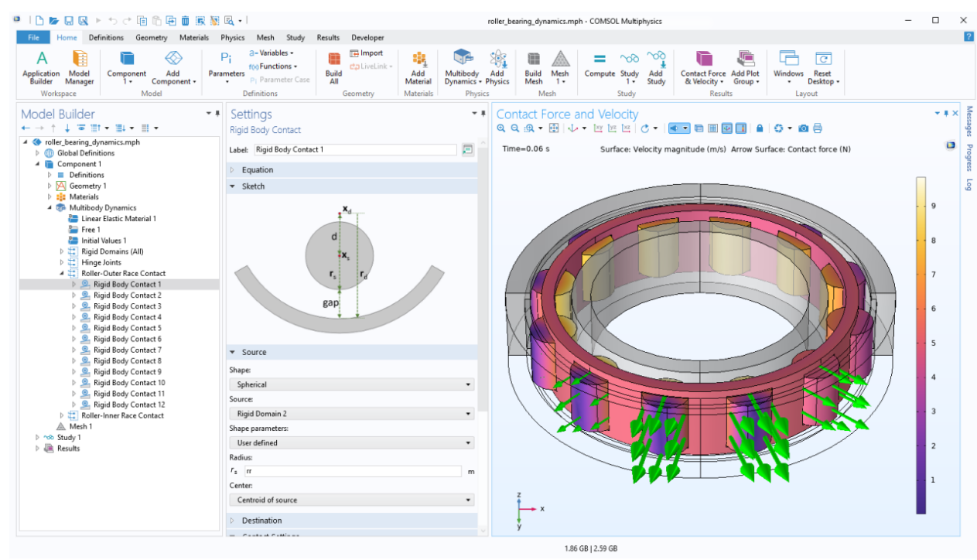977x560 pixels.
Task: Switch to the Physics ribbon tab
Action: coord(232,37)
